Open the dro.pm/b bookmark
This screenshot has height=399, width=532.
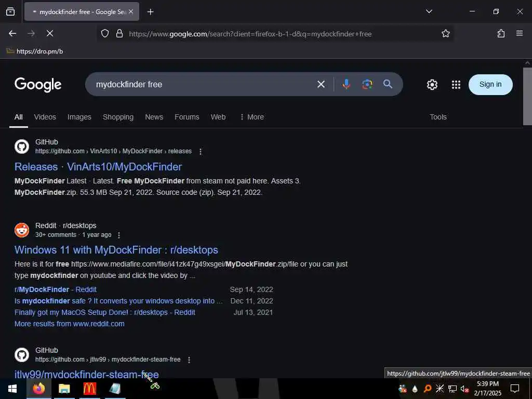pyautogui.click(x=35, y=51)
